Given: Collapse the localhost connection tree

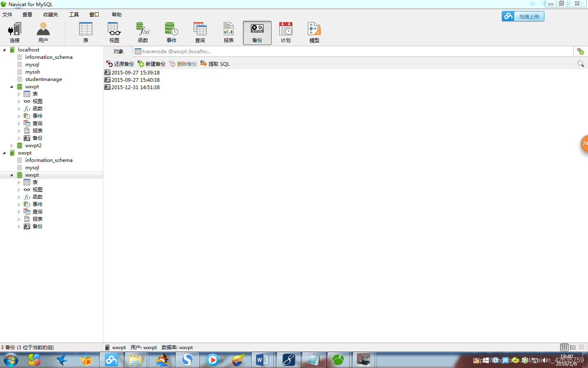Looking at the screenshot, I should tap(3, 49).
